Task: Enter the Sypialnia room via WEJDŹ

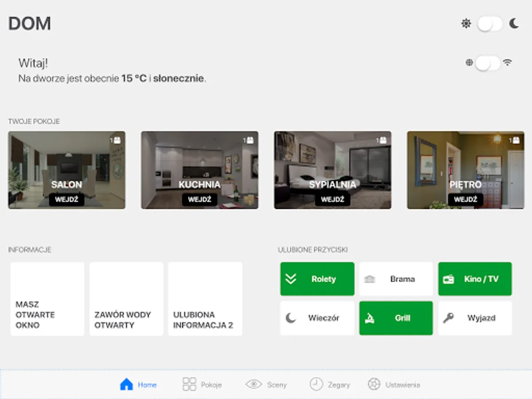Action: (332, 199)
